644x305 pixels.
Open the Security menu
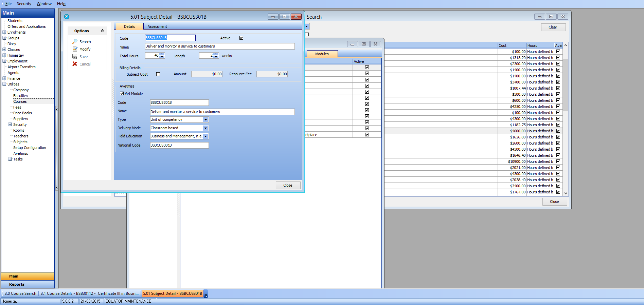24,4
